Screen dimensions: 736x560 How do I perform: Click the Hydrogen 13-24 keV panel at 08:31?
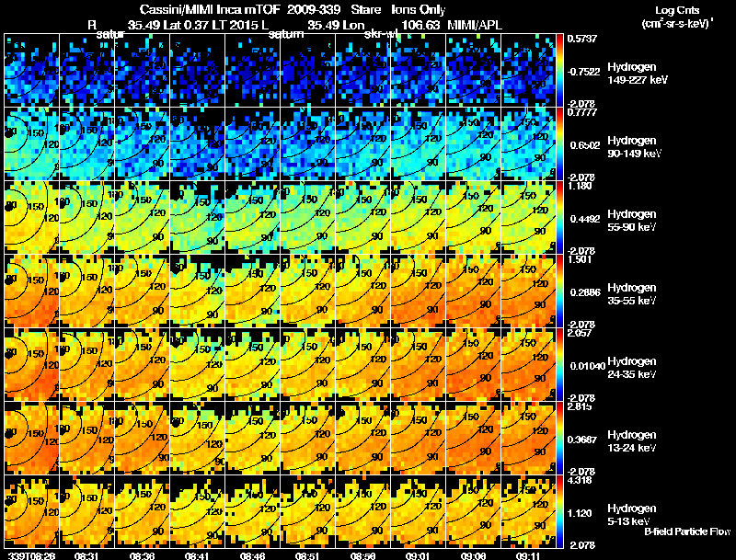(86, 438)
